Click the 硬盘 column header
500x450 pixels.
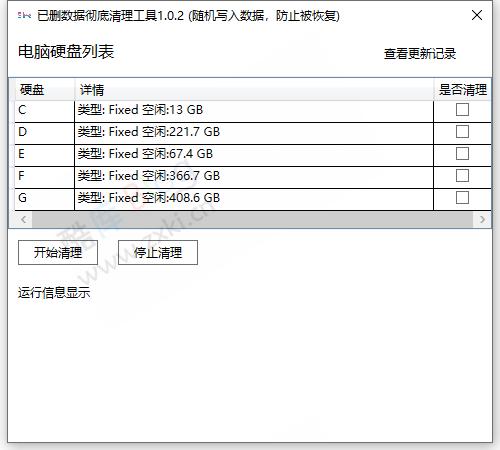click(45, 90)
